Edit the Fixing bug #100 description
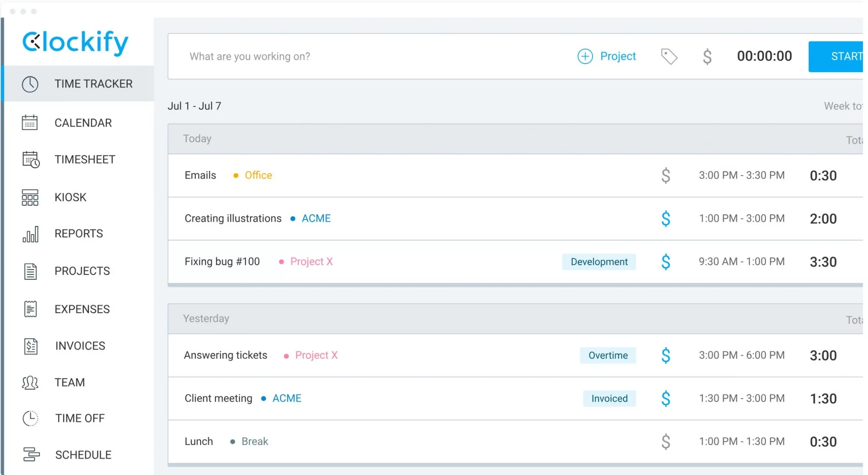Viewport: 868px width, 475px height. (x=222, y=261)
